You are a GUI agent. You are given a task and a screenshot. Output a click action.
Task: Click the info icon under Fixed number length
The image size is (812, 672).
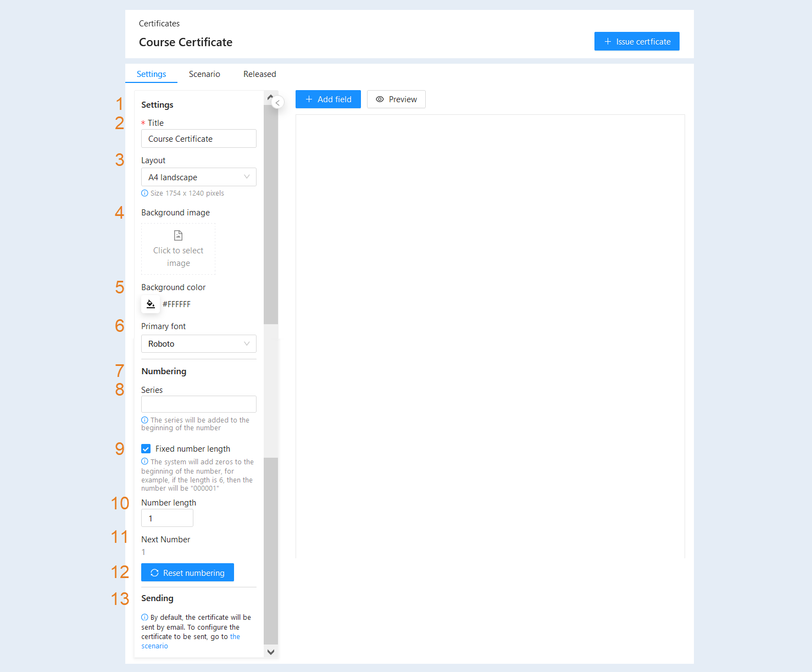pyautogui.click(x=144, y=462)
